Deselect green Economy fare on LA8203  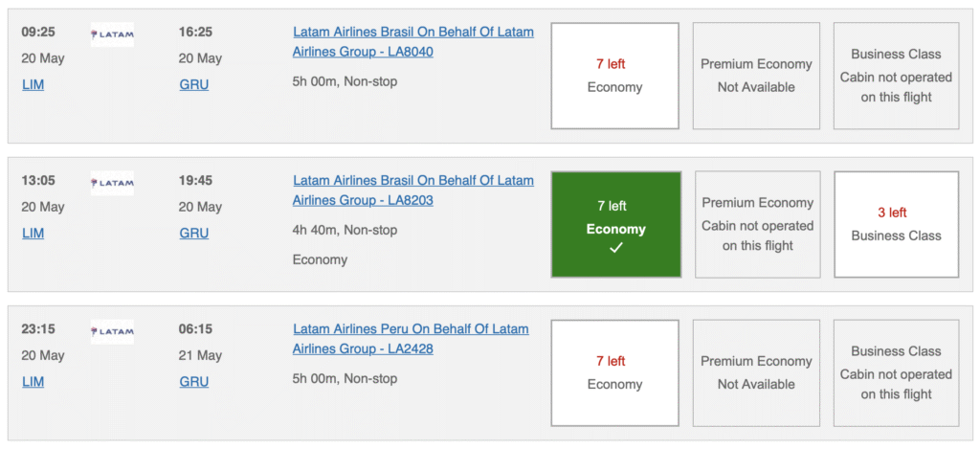[x=615, y=224]
